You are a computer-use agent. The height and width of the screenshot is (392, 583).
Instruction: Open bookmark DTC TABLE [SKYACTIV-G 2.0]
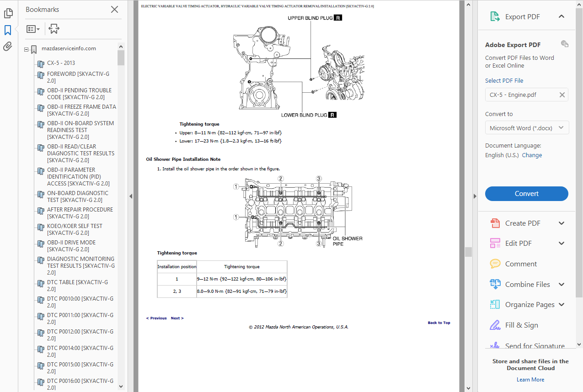point(77,286)
